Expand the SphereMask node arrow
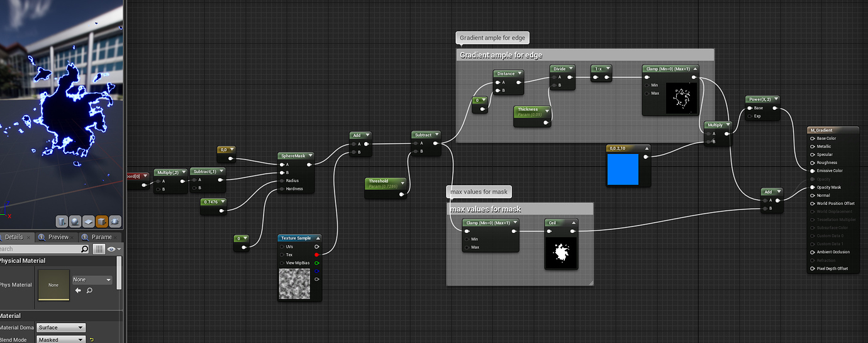868x343 pixels. tap(308, 156)
